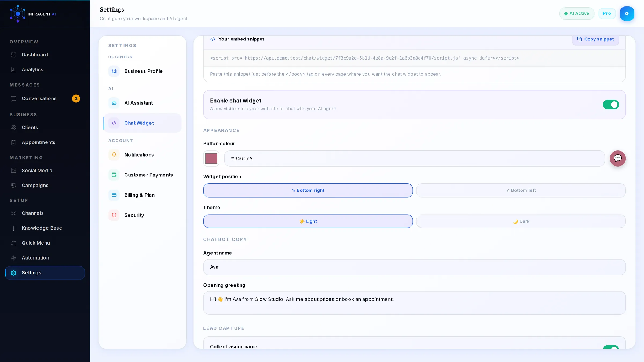Viewport: 644px width, 362px height.
Task: Choose the Light theme option
Action: [x=308, y=221]
